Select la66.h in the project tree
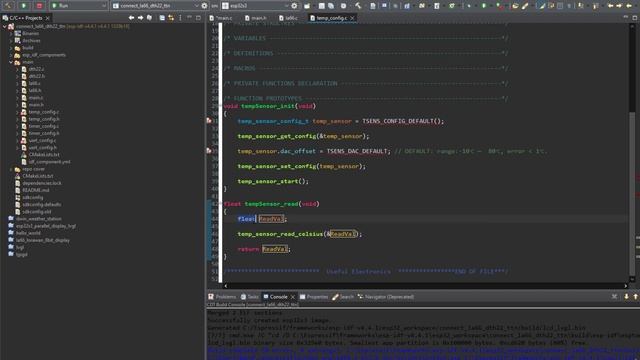 pos(35,90)
